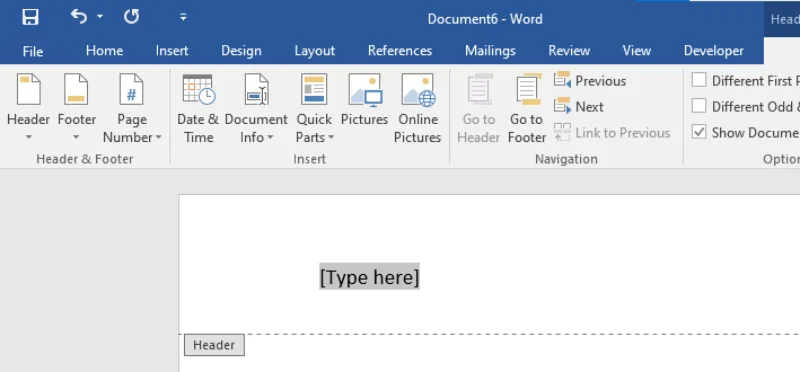
Task: Click the Repeat/Redo icon
Action: (x=132, y=17)
